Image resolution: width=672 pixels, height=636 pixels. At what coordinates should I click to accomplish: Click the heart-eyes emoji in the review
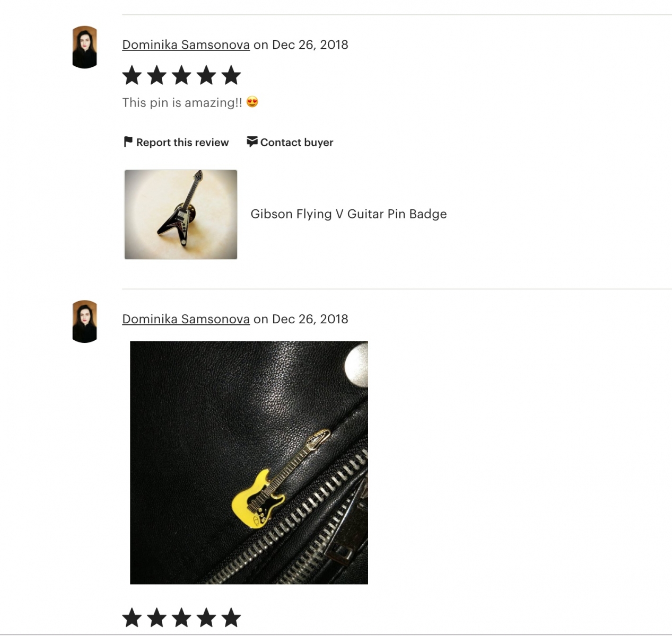pyautogui.click(x=252, y=102)
